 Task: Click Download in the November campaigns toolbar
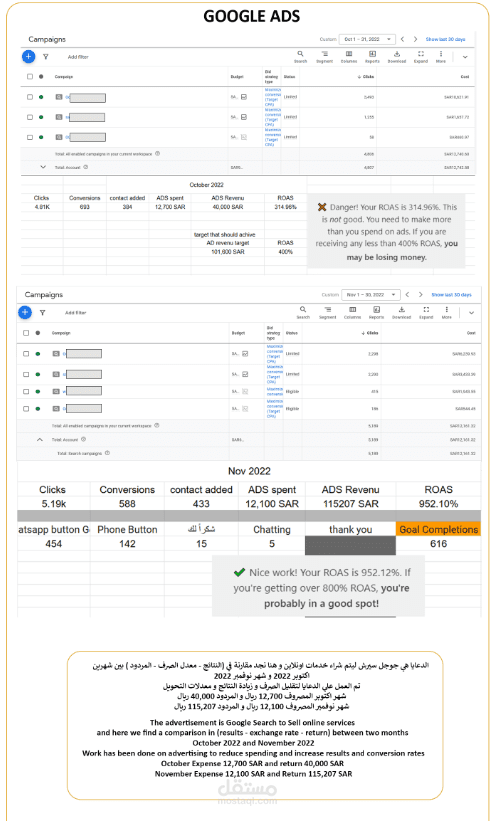[x=401, y=312]
